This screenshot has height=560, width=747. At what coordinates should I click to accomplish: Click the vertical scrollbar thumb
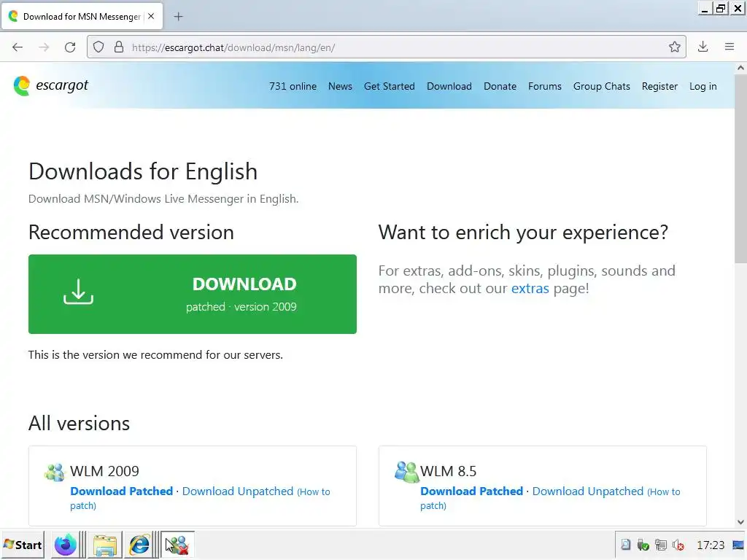(x=740, y=168)
